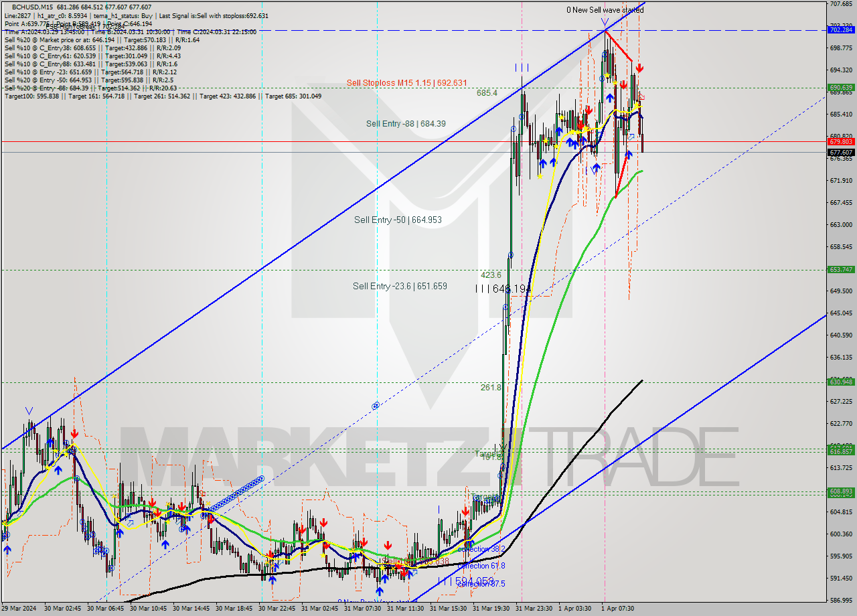This screenshot has width=857, height=616.
Task: Click the 679.803 price tag on axis
Action: tap(841, 141)
